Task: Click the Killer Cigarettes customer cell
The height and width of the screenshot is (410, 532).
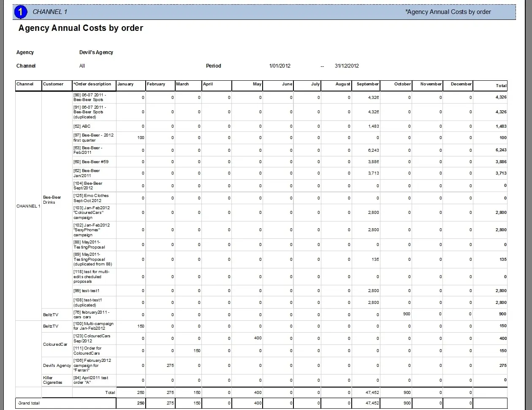Action: pos(52,380)
